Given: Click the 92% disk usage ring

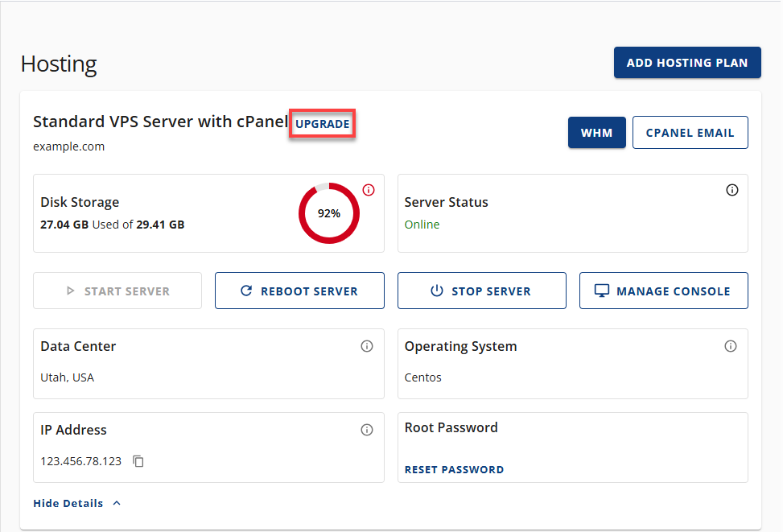Looking at the screenshot, I should 328,213.
